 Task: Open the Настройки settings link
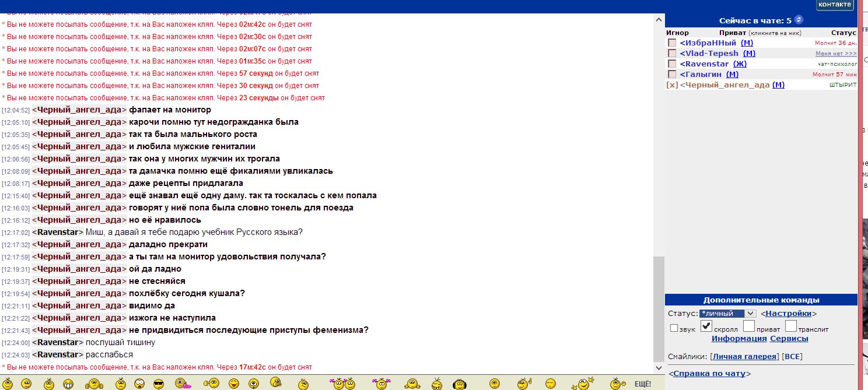[x=788, y=314]
